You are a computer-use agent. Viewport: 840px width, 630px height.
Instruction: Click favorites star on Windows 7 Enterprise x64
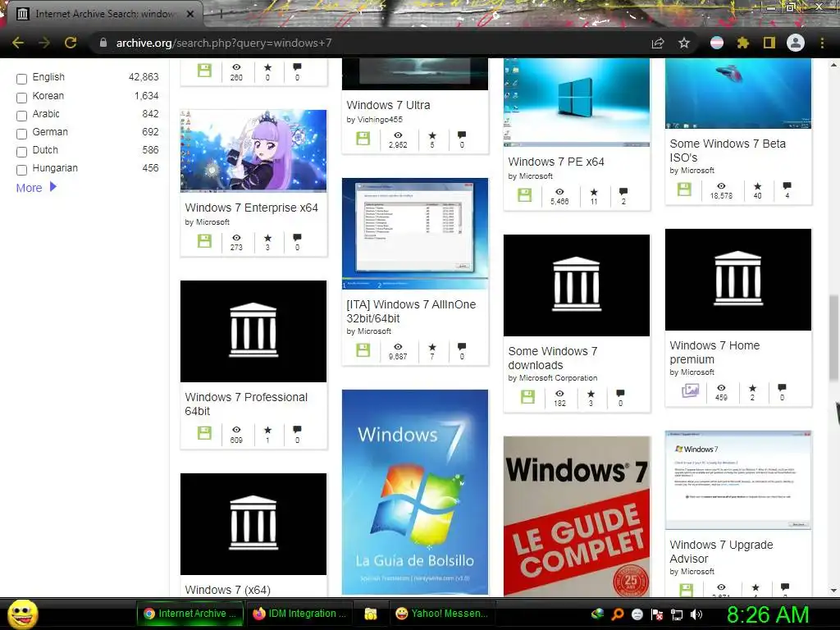coord(268,238)
